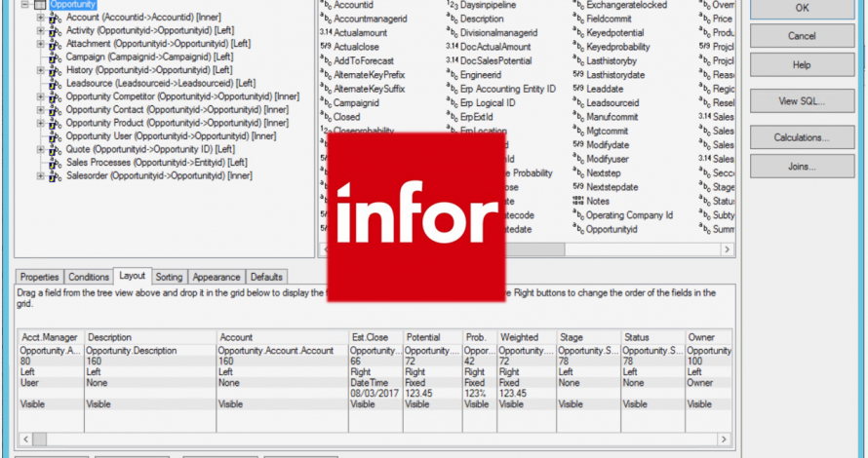This screenshot has width=868, height=458.
Task: Select the Keyedprobability field
Action: [x=617, y=47]
